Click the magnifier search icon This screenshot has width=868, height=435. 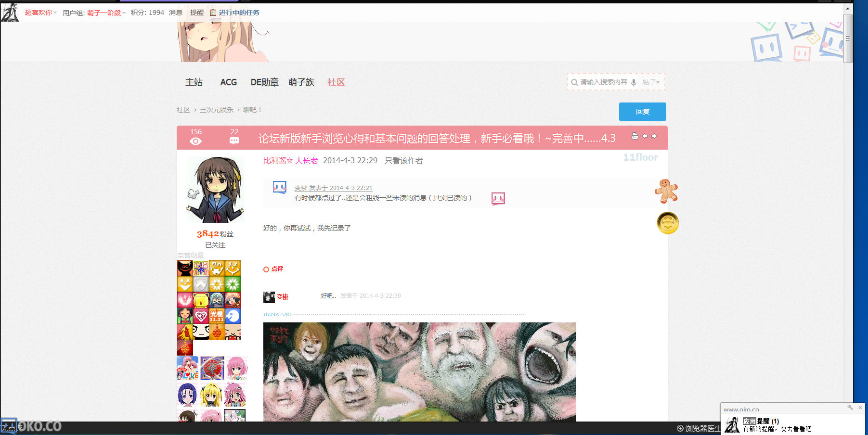click(x=574, y=82)
